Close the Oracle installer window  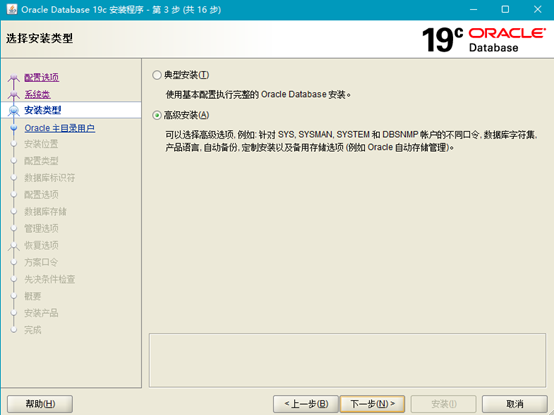[537, 10]
